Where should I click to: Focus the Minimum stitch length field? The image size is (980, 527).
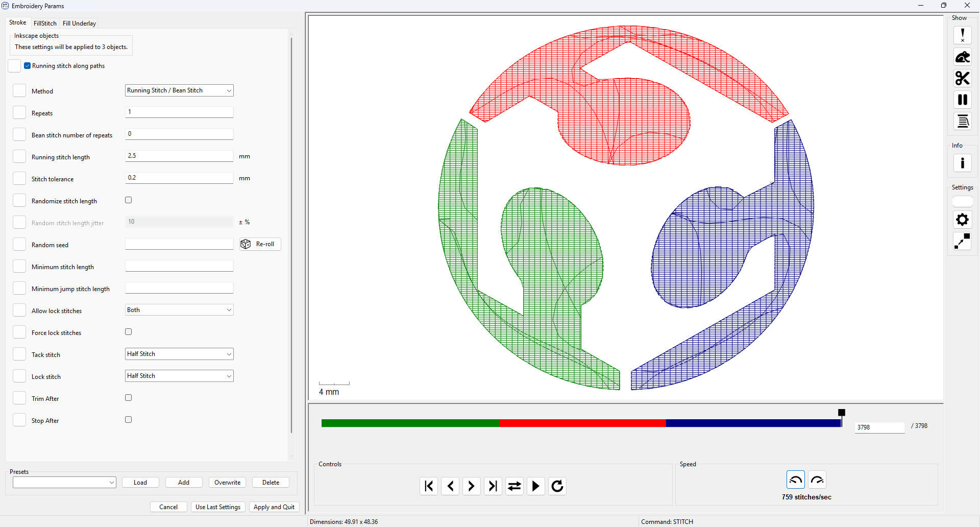179,266
